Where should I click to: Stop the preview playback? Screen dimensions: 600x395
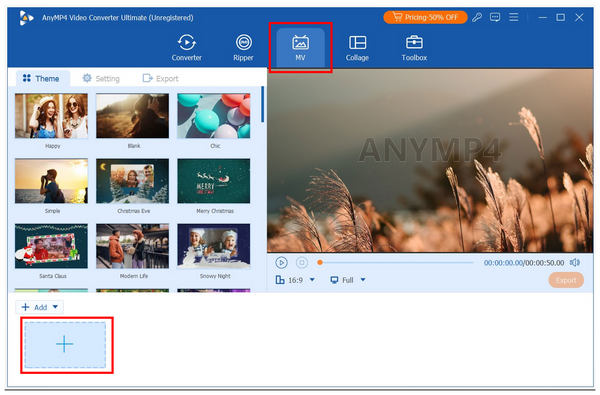[x=302, y=263]
